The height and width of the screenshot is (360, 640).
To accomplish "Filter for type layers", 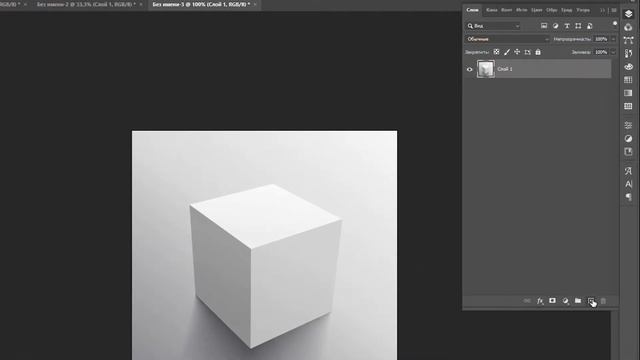I will [x=567, y=26].
